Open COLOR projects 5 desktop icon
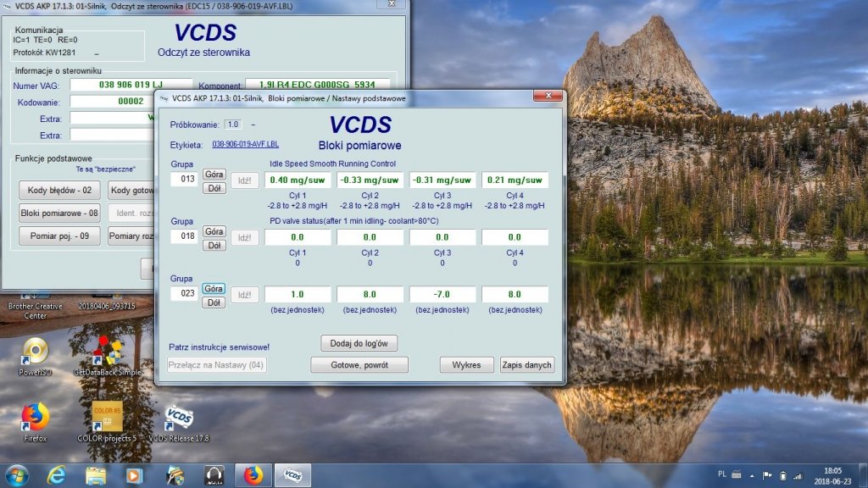Viewport: 868px width, 488px height. point(107,423)
